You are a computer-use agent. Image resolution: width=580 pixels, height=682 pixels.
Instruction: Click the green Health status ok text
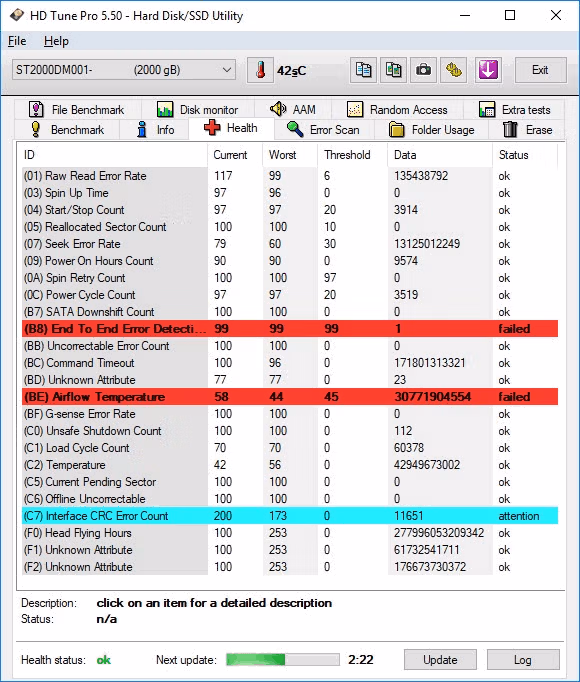pyautogui.click(x=104, y=660)
